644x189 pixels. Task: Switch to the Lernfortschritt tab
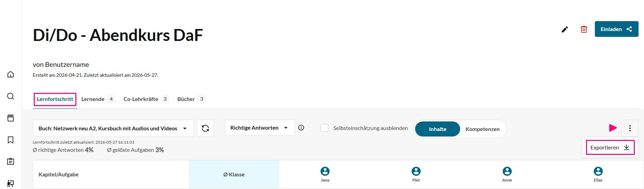coord(55,99)
